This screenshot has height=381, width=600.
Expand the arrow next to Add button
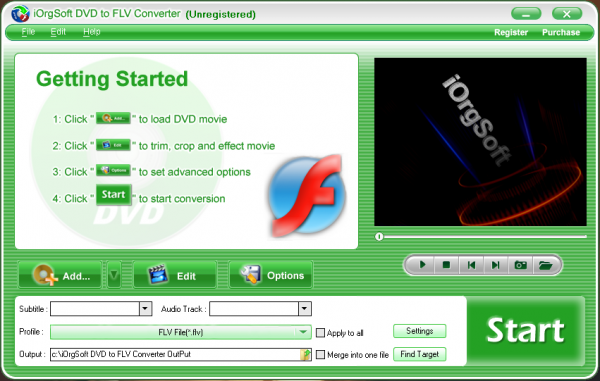click(x=114, y=275)
